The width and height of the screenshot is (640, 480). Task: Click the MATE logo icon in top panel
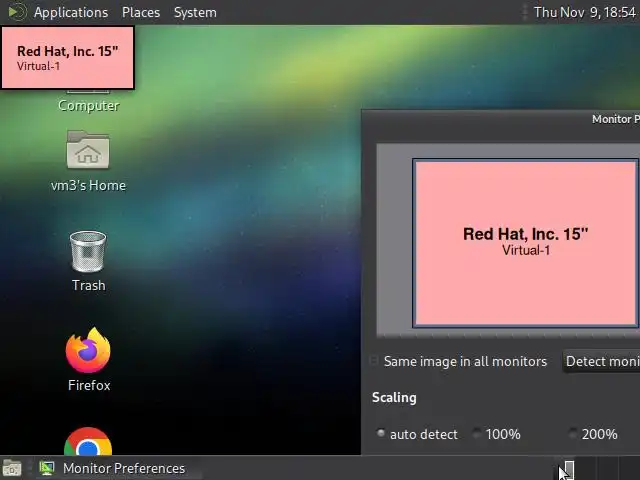pyautogui.click(x=16, y=12)
